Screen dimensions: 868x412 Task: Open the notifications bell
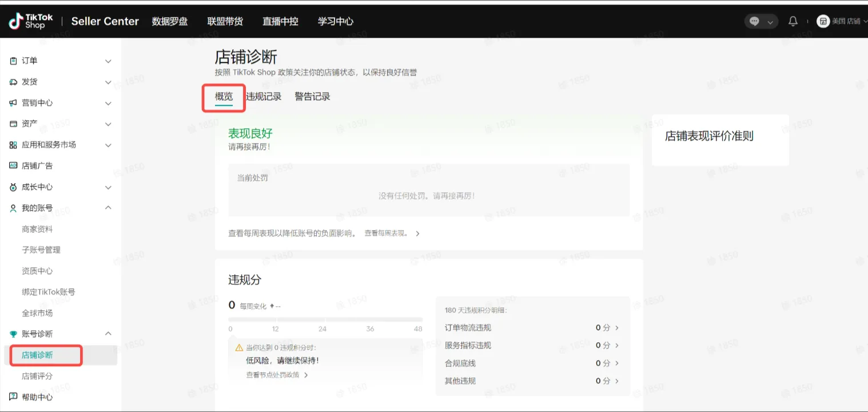coord(793,21)
